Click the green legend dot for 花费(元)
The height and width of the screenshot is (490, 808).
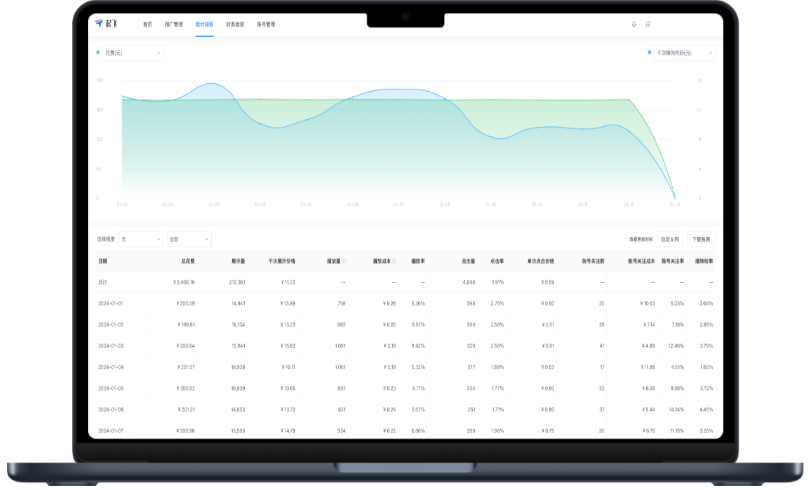click(x=98, y=52)
